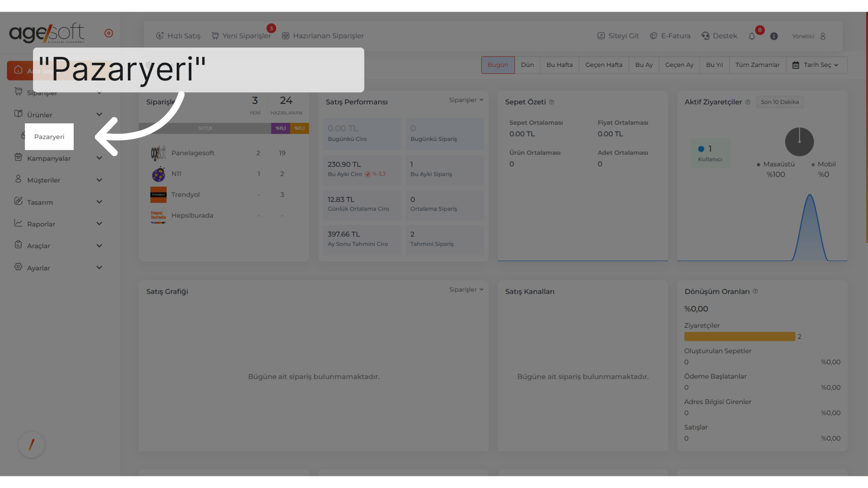Expand Ürünler chevron
This screenshot has height=488, width=868.
pyautogui.click(x=99, y=114)
